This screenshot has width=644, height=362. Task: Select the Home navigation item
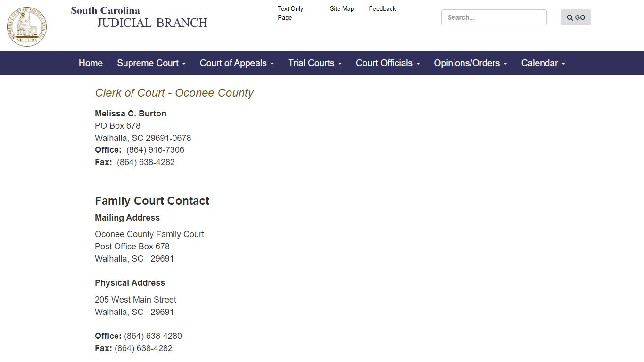[91, 63]
